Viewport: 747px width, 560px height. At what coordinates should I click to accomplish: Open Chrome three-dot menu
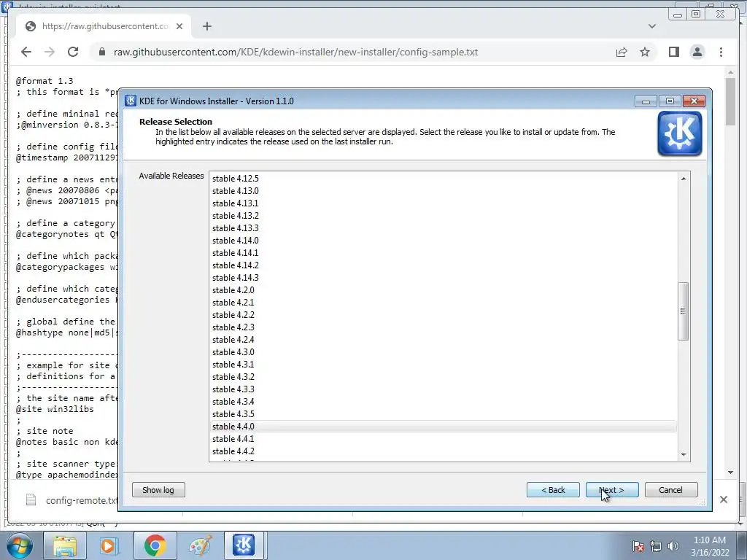pos(721,52)
